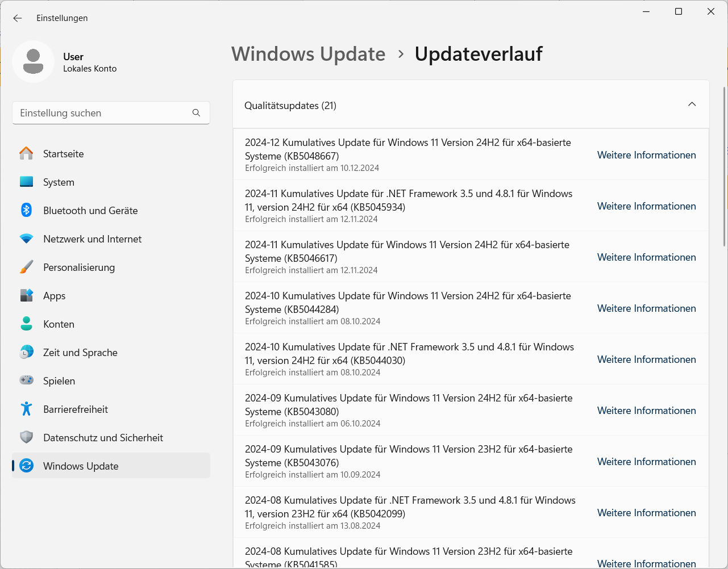The width and height of the screenshot is (728, 569).
Task: Click the Bluetooth icon in sidebar
Action: coord(26,211)
